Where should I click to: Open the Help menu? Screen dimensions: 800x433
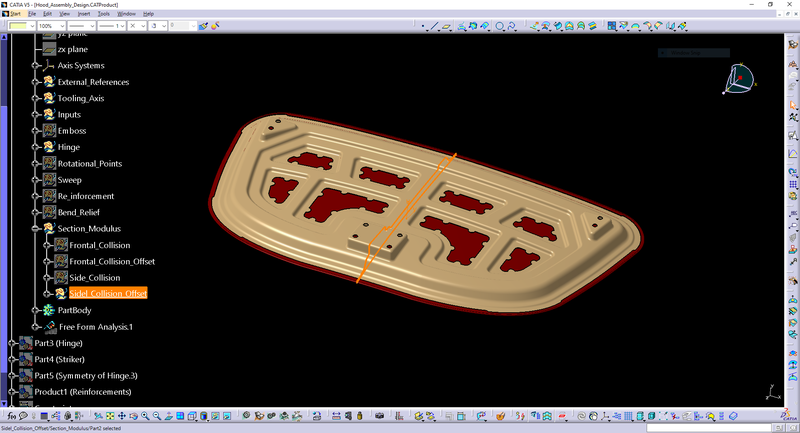tap(148, 14)
